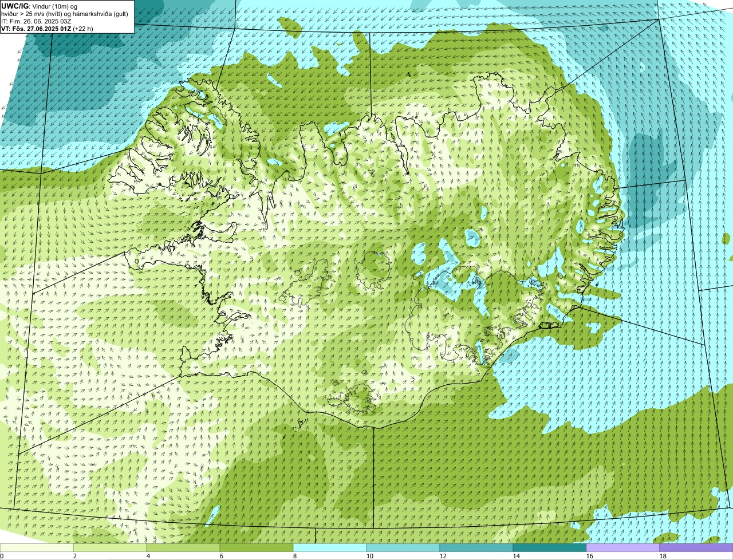Click the '6' tick label on the scale
The width and height of the screenshot is (733, 560).
tap(222, 556)
